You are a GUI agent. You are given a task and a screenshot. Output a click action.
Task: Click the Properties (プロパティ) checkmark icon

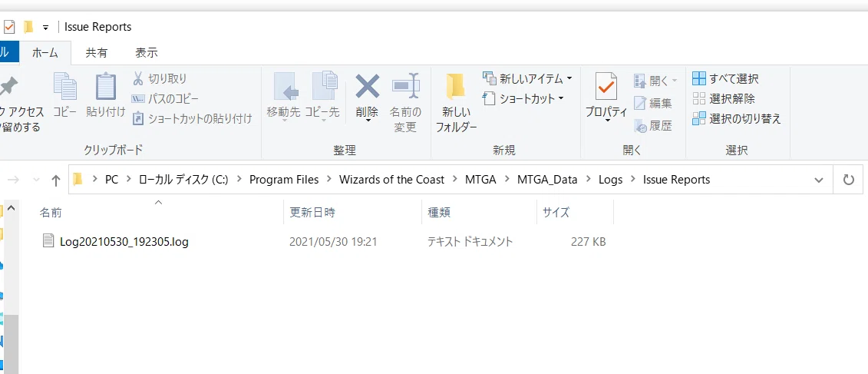(606, 87)
